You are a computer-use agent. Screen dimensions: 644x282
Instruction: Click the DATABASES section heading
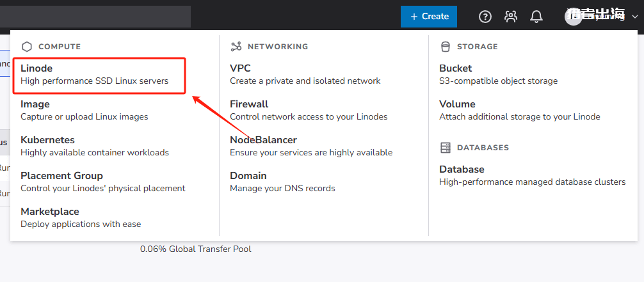click(x=483, y=148)
